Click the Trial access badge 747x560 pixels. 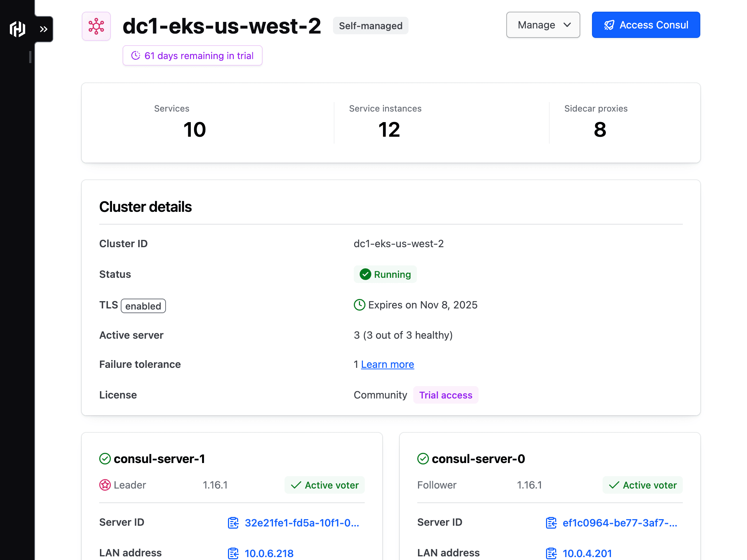tap(446, 395)
